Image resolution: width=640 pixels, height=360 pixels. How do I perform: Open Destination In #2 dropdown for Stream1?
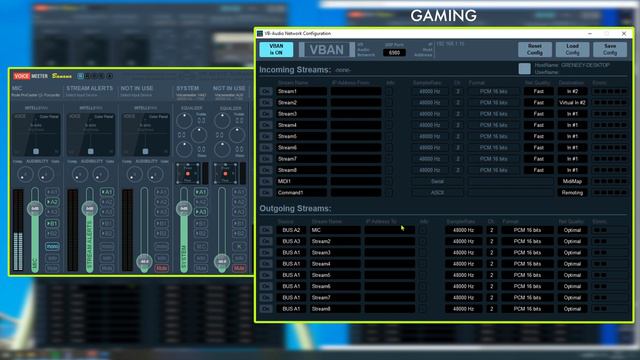click(572, 91)
